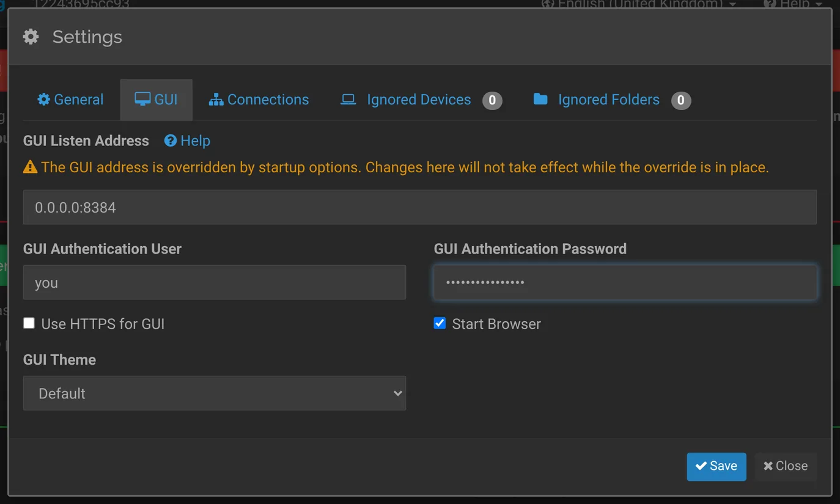Switch to the General tab
The width and height of the screenshot is (840, 504).
[x=70, y=100]
